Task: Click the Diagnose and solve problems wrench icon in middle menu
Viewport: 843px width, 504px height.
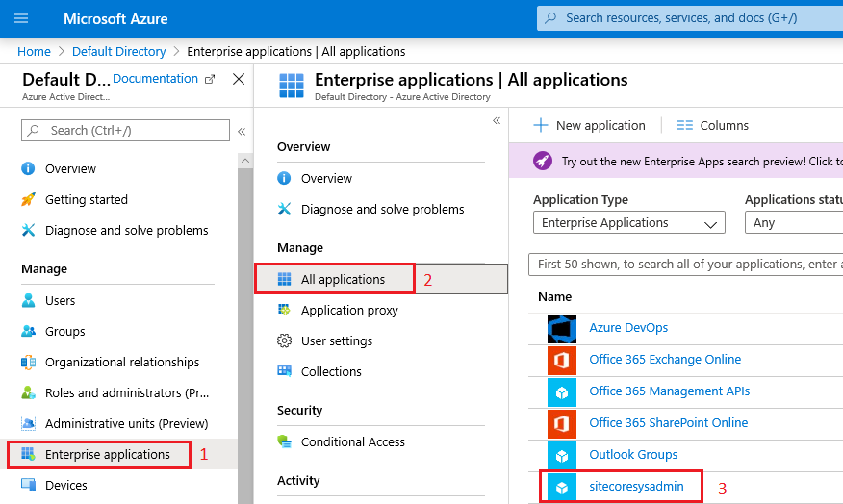Action: click(284, 209)
